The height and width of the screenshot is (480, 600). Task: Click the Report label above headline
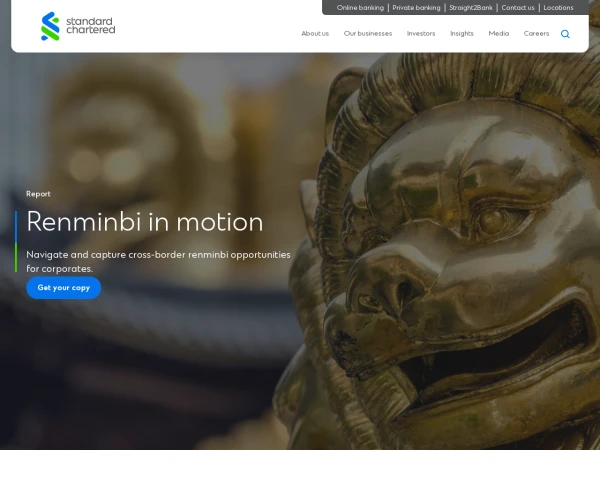click(x=38, y=194)
